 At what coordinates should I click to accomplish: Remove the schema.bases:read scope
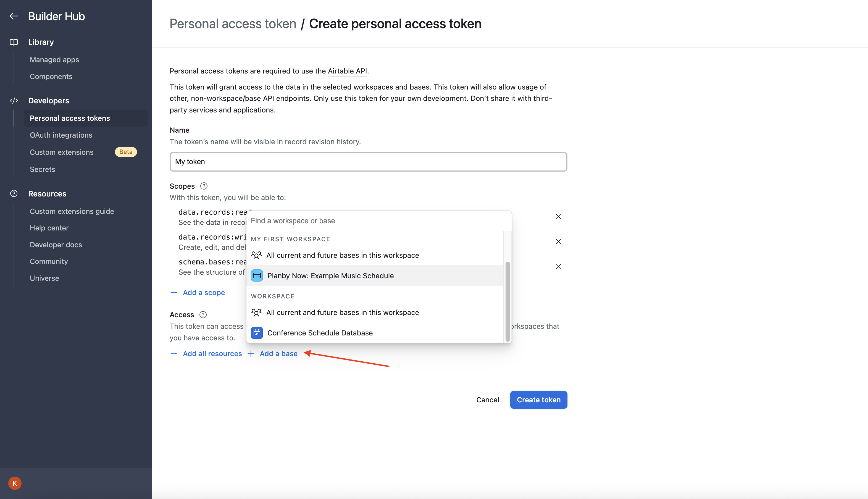[x=558, y=266]
